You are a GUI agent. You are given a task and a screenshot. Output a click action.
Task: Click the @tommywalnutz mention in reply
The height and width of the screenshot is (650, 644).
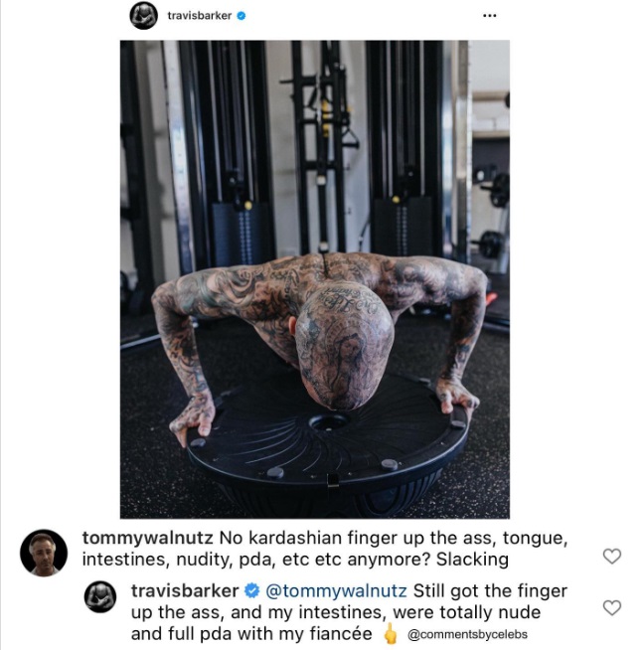(x=336, y=590)
